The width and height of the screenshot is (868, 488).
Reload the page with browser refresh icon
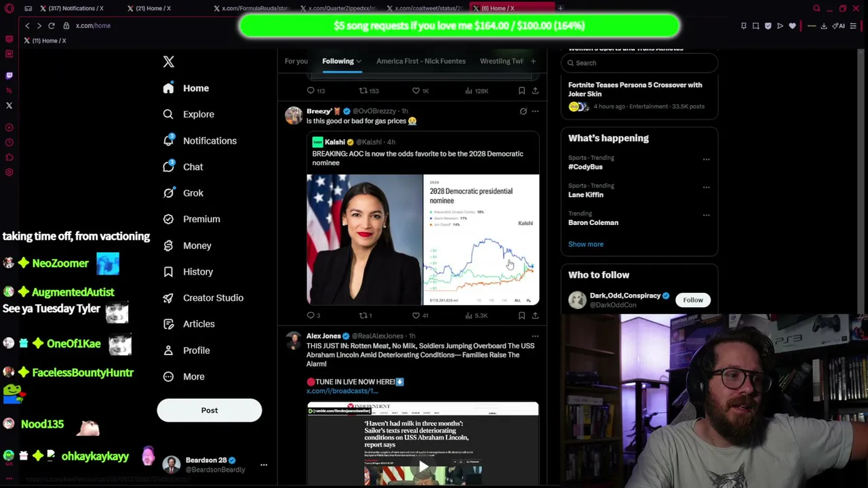pos(51,26)
